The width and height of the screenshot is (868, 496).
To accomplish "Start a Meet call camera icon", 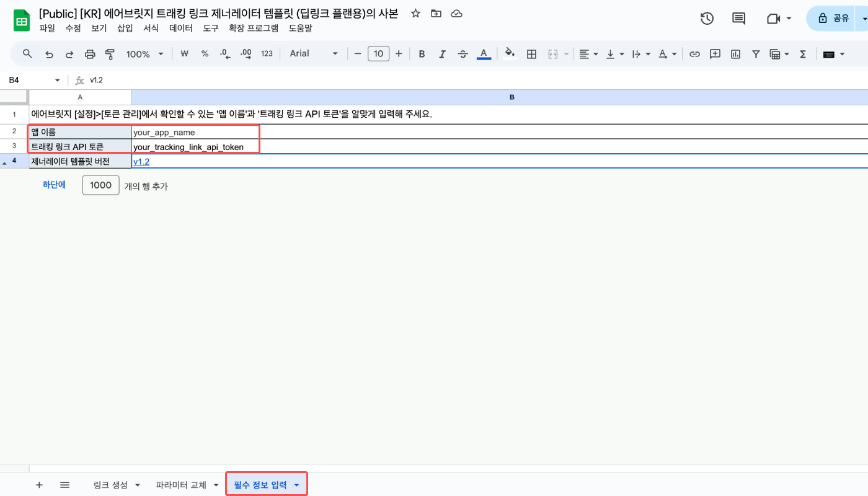I will 773,19.
